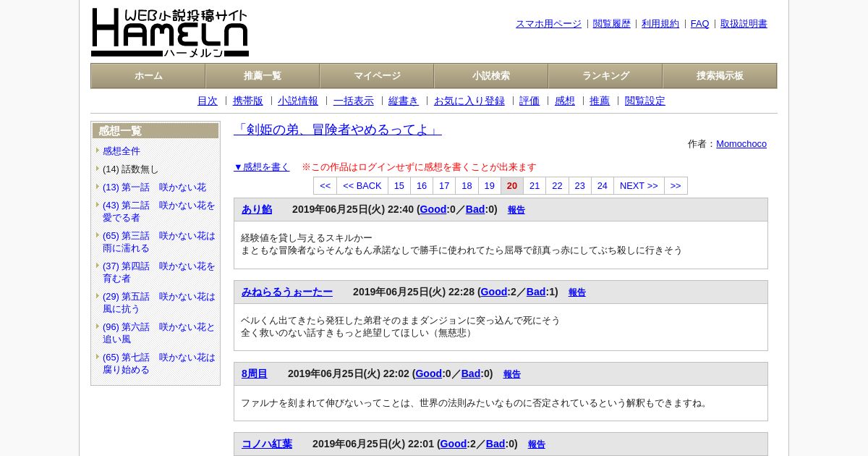Image resolution: width=868 pixels, height=456 pixels.
Task: Vote Good on 8周目's comment
Action: point(429,373)
